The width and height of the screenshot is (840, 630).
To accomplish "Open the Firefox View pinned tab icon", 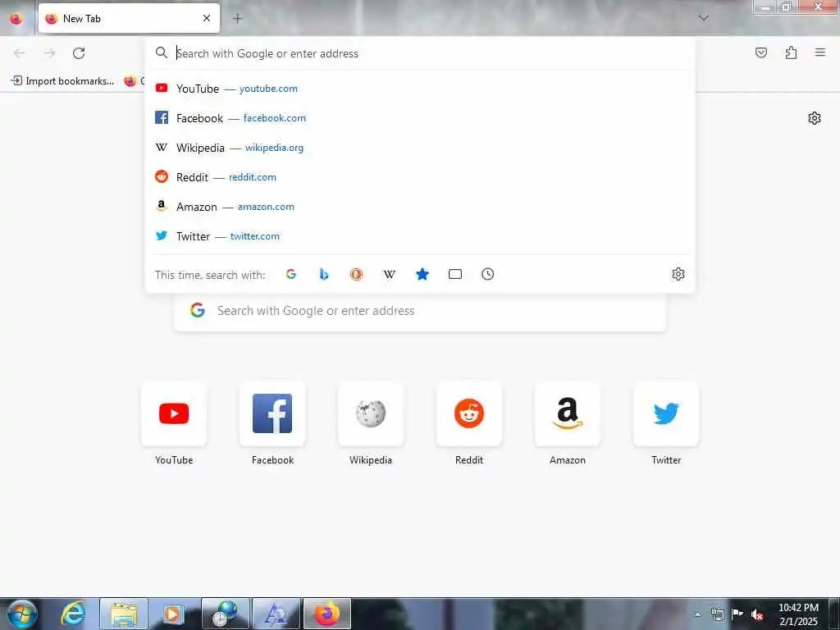I will (x=16, y=19).
